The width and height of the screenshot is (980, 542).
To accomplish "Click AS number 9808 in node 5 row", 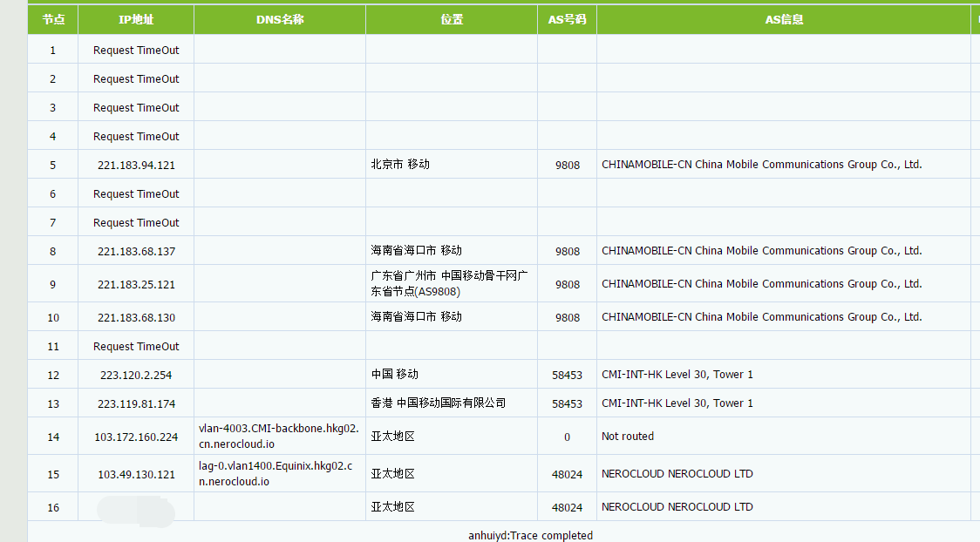I will point(568,165).
